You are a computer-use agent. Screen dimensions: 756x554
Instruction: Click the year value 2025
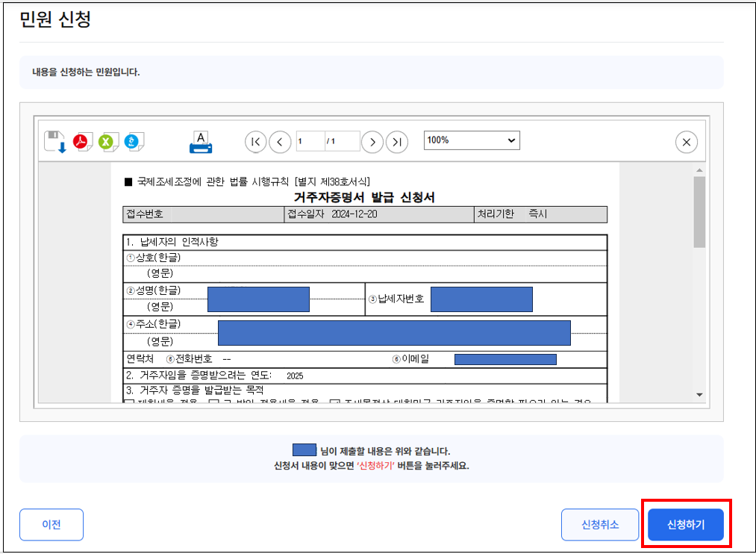pos(295,376)
